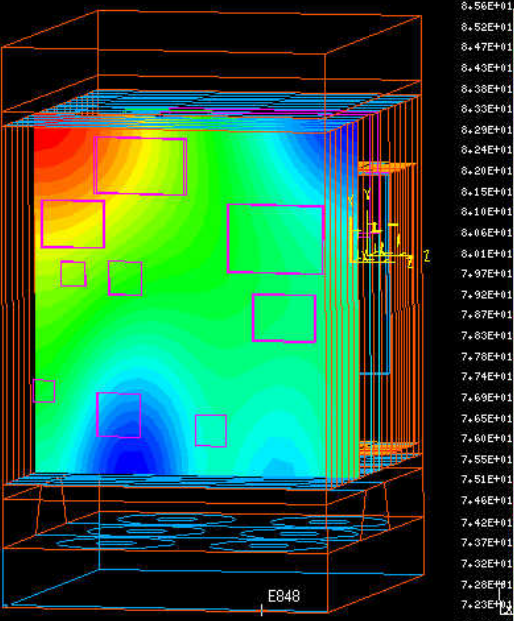Pick the 7.51E+01 legend value

(x=487, y=480)
